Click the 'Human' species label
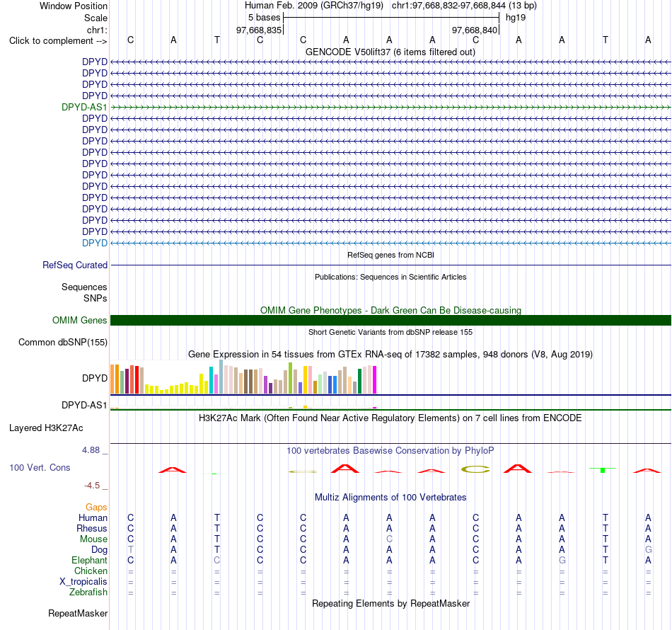This screenshot has height=630, width=672. pyautogui.click(x=93, y=518)
